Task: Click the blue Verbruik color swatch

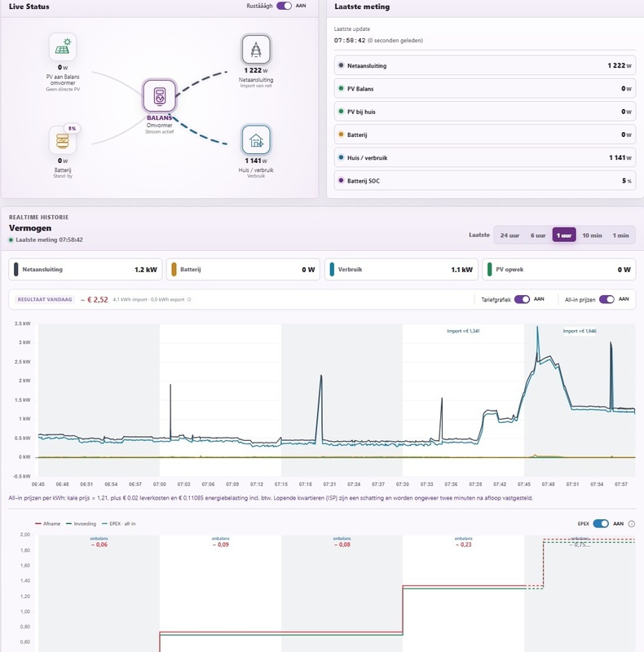Action: [x=332, y=270]
